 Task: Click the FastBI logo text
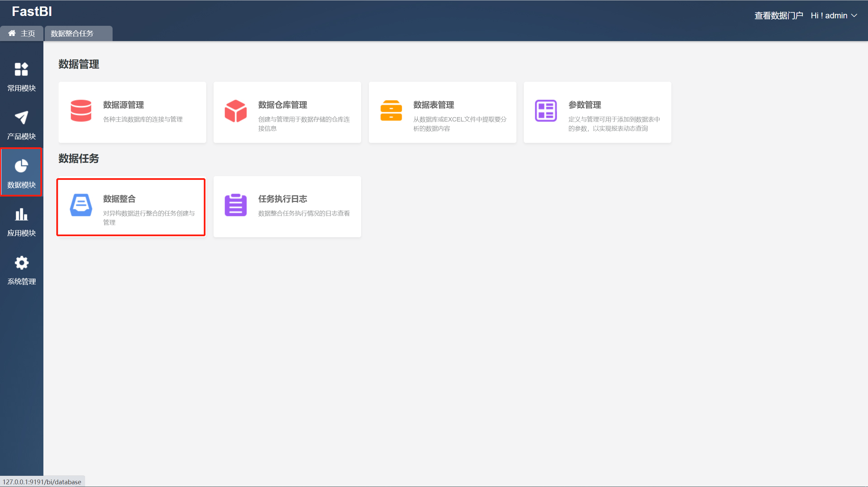point(32,12)
